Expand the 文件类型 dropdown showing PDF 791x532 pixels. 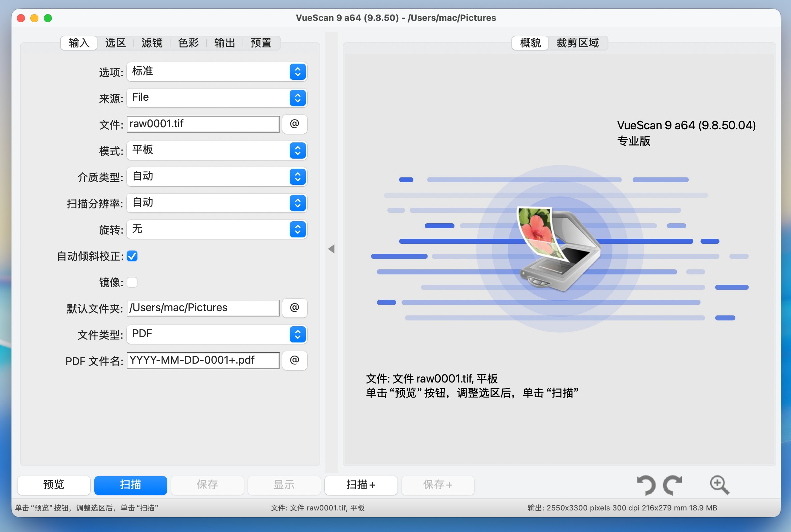click(217, 334)
